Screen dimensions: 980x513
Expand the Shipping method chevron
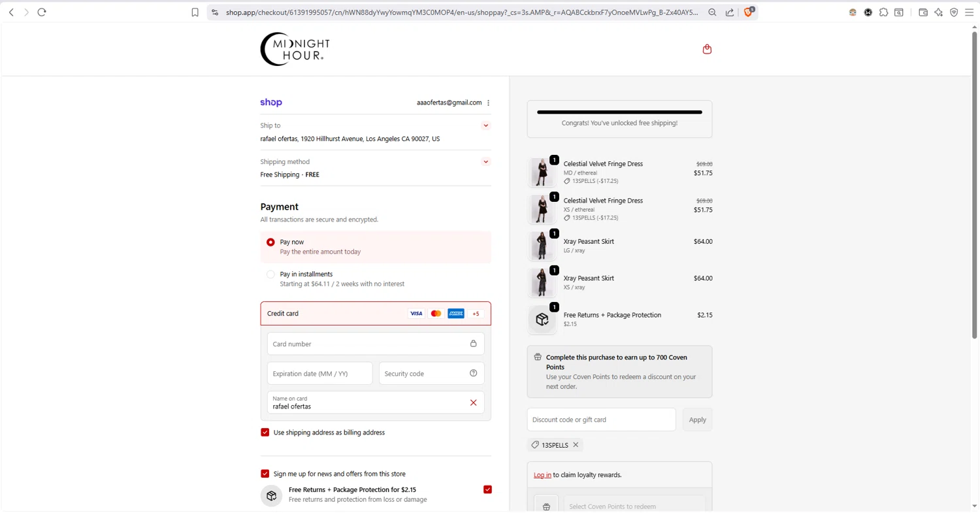tap(486, 161)
